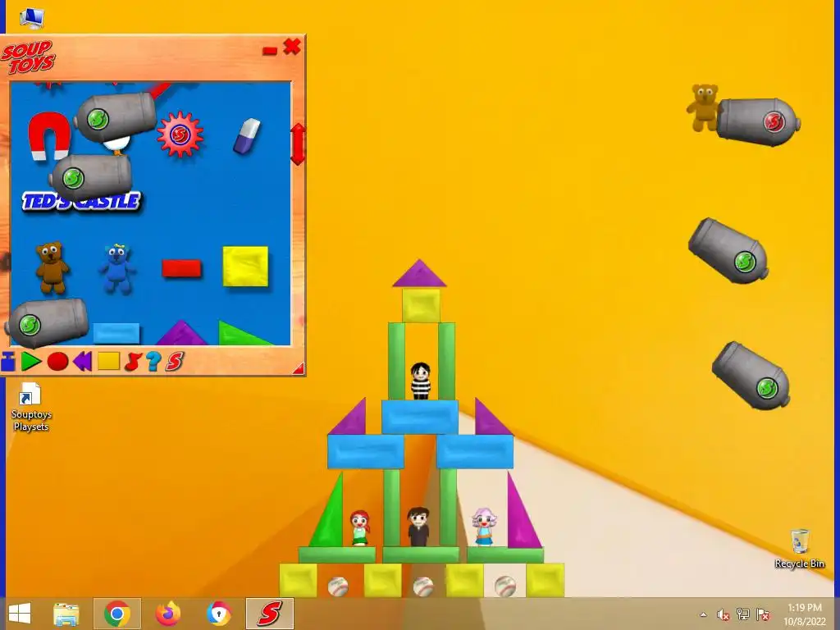840x630 pixels.
Task: Open the This PC desktop icon
Action: click(32, 19)
